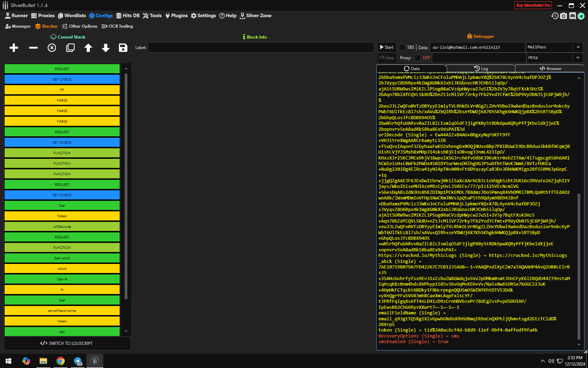Select the Browser tab in debugger
The image size is (588, 368).
click(550, 68)
